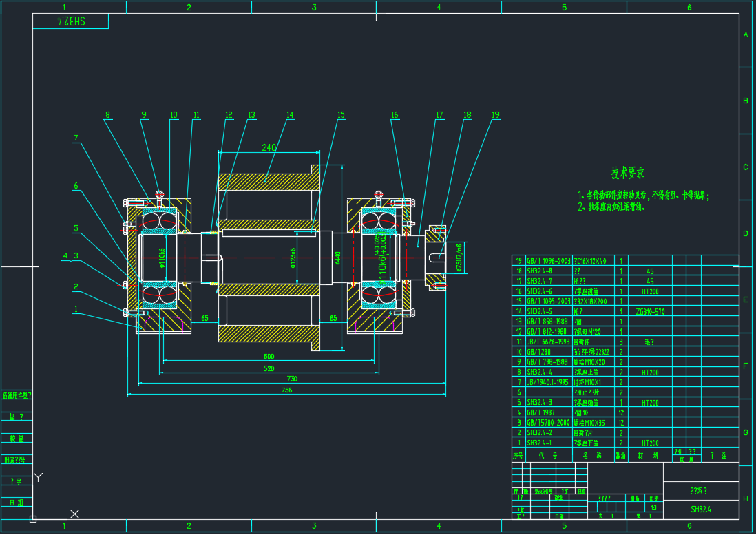Click the 240 dimension value

tap(269, 147)
